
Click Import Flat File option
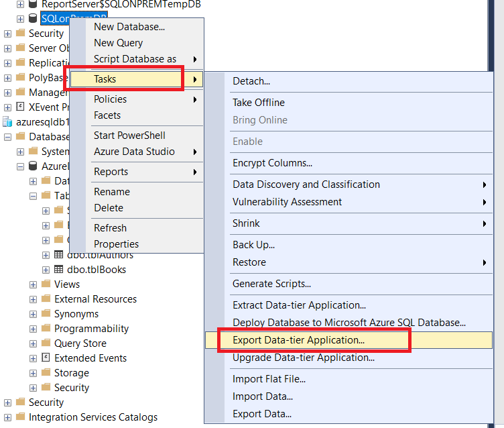click(x=269, y=379)
